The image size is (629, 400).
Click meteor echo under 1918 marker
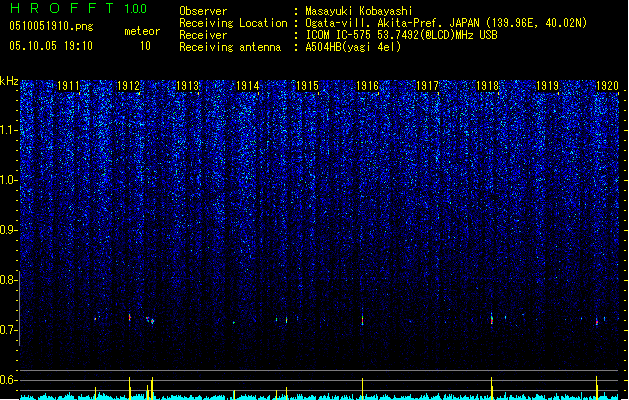coord(492,319)
